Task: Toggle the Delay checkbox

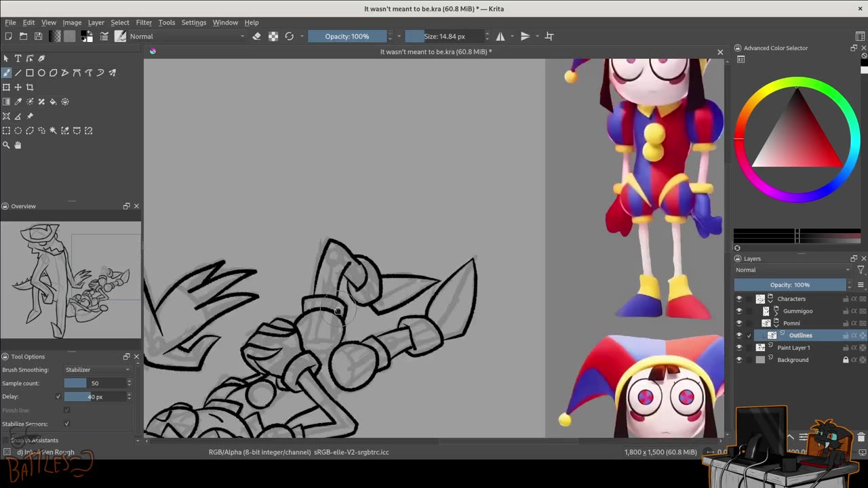Action: [x=58, y=396]
